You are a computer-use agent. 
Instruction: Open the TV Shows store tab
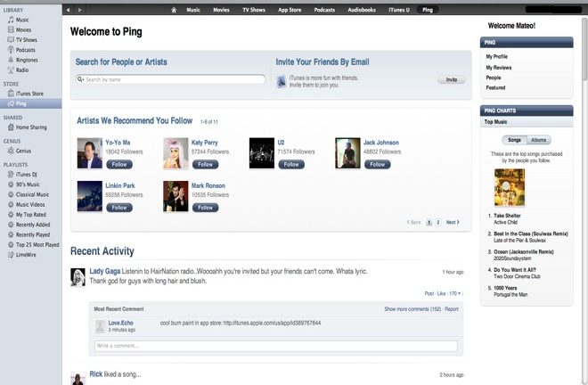(x=254, y=10)
